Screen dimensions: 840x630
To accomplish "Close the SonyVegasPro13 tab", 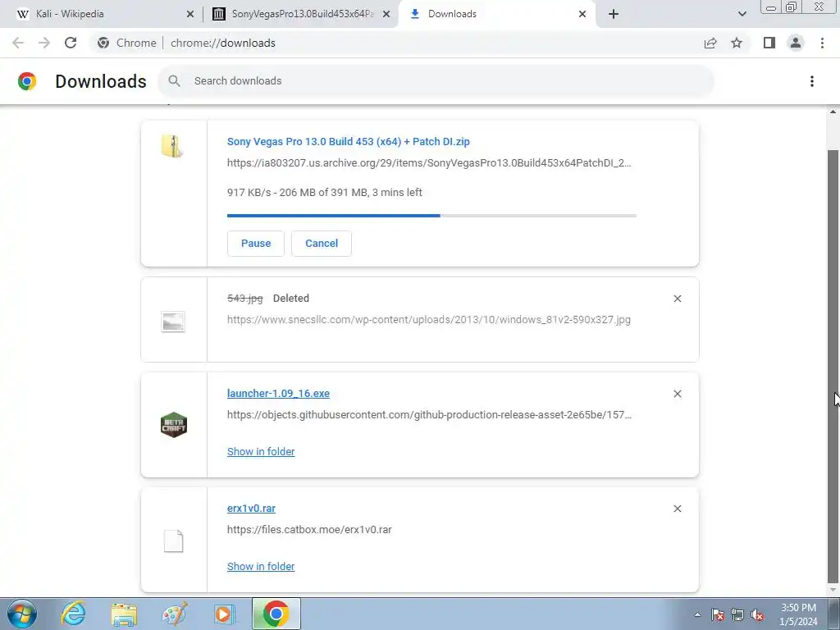I will tap(386, 14).
